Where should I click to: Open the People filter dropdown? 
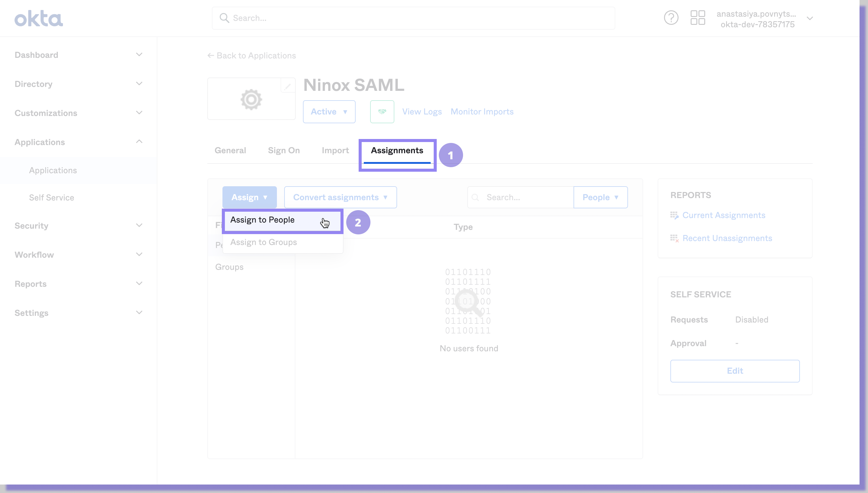[x=601, y=197]
